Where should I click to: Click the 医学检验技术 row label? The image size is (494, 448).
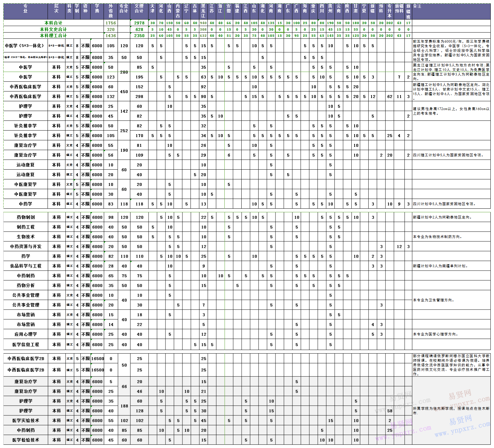pyautogui.click(x=26, y=440)
